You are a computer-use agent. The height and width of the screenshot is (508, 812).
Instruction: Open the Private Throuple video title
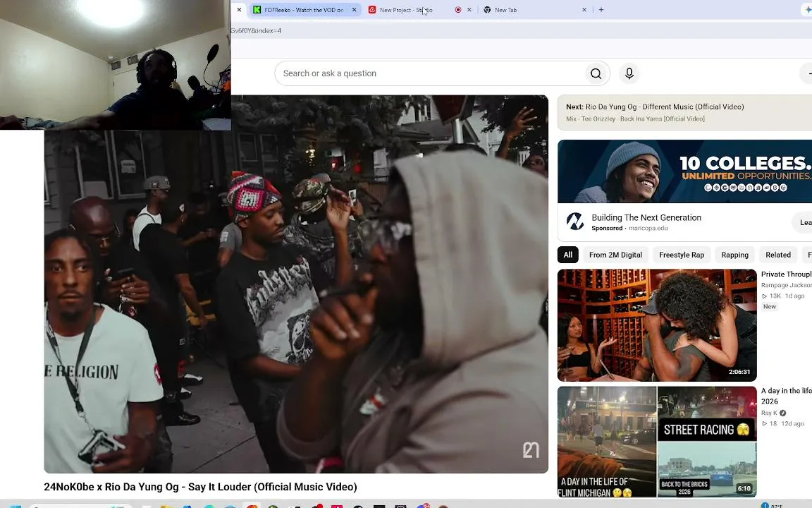pyautogui.click(x=786, y=274)
